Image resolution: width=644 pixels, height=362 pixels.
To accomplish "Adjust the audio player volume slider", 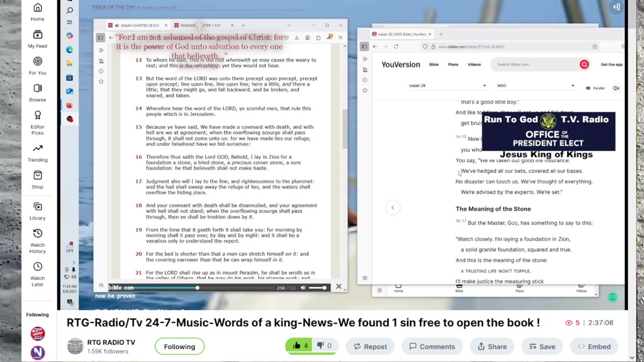I will [317, 288].
